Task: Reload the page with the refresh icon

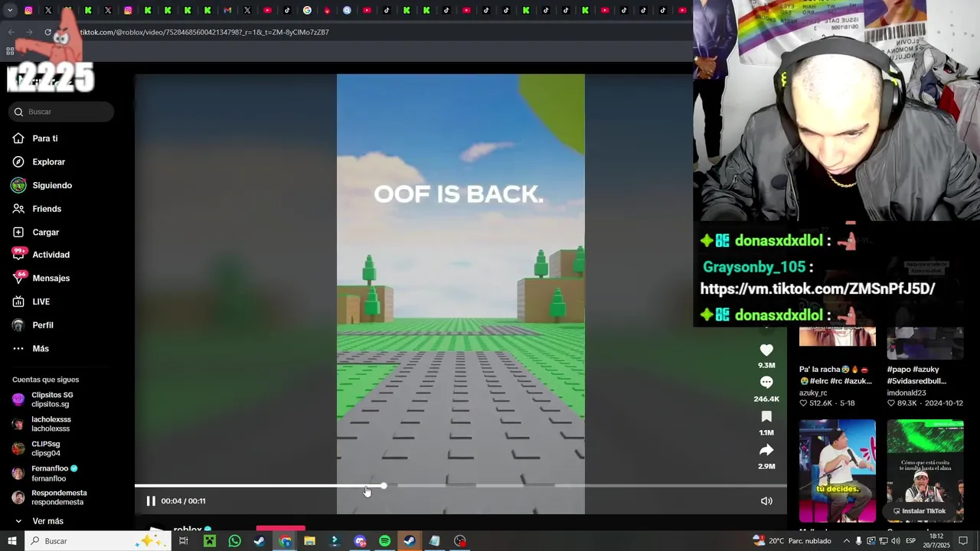Action: (47, 32)
